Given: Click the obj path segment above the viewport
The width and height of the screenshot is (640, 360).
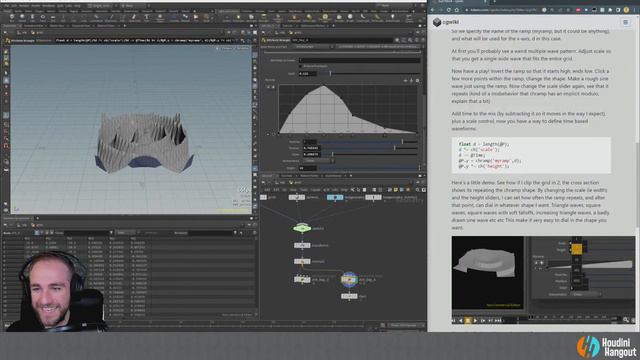Looking at the screenshot, I should pyautogui.click(x=22, y=32).
